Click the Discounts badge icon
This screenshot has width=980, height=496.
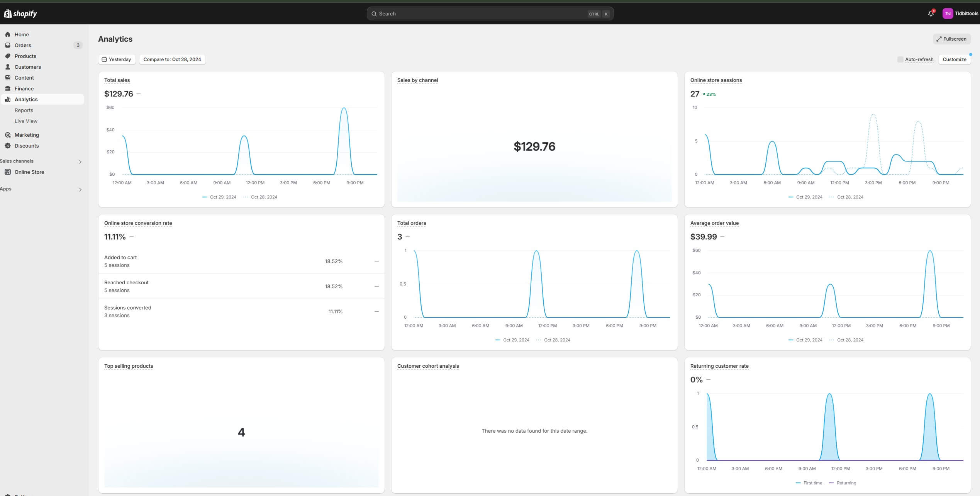point(8,146)
